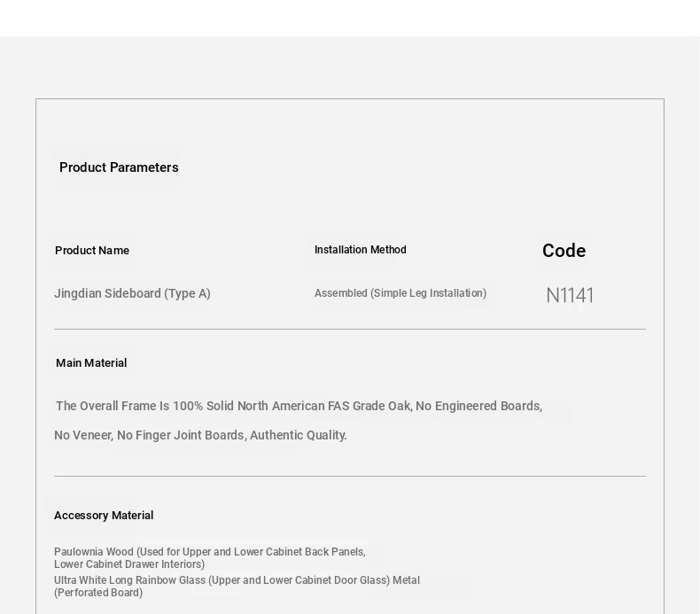
Task: Click the Code column heading
Action: 564,251
